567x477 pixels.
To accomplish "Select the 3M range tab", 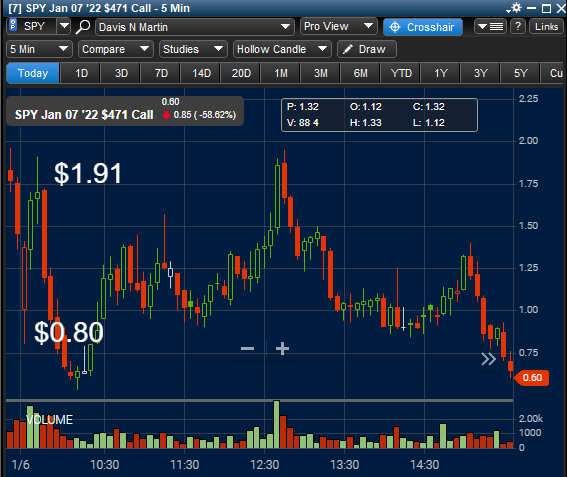I will pos(321,73).
